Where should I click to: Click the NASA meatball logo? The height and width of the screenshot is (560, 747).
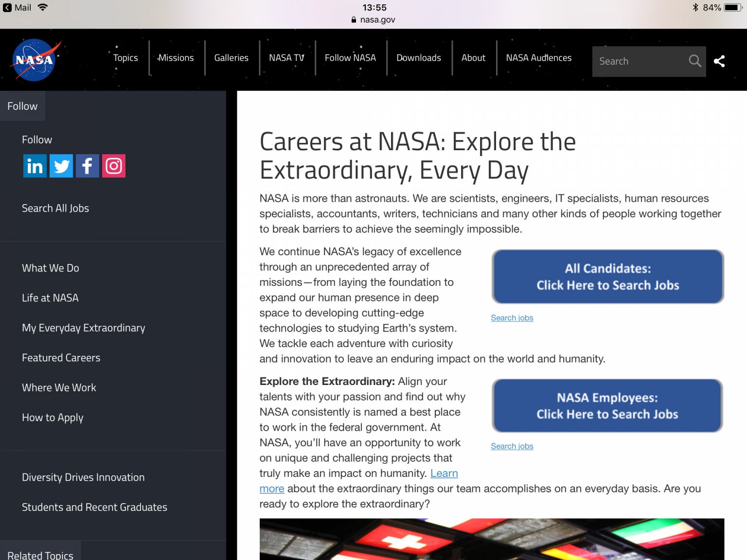[36, 60]
